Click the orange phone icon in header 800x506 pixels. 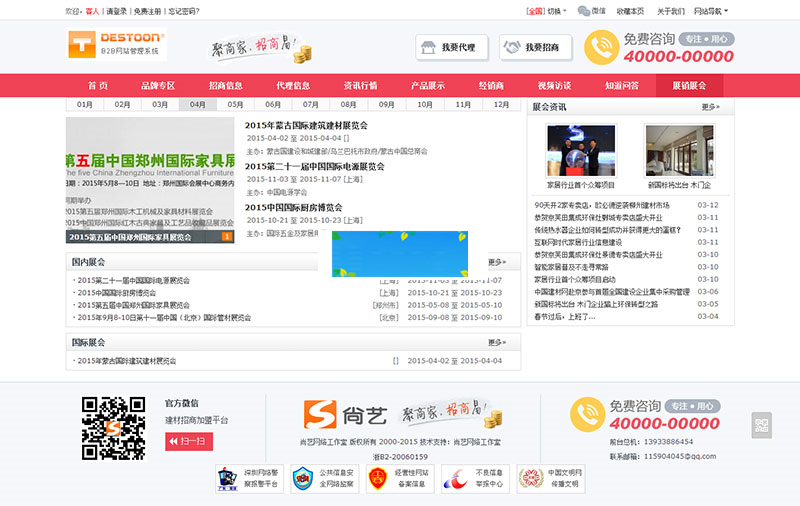click(601, 47)
